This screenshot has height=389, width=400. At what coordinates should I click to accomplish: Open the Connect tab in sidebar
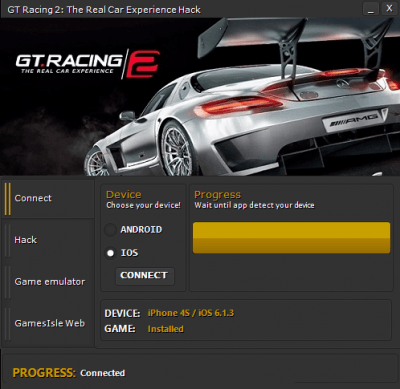click(x=48, y=199)
